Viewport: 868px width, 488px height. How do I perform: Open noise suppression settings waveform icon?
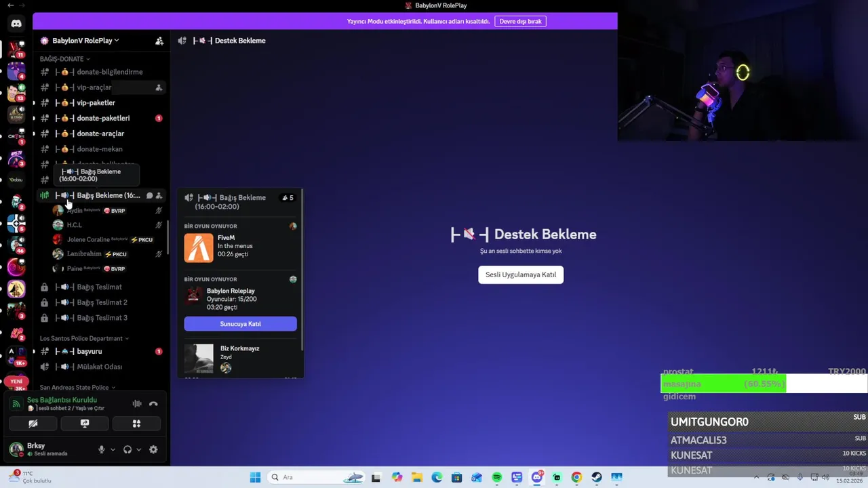point(137,404)
